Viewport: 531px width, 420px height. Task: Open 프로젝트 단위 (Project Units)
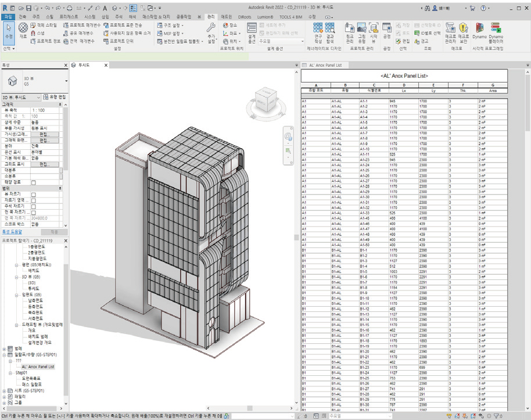coord(119,41)
